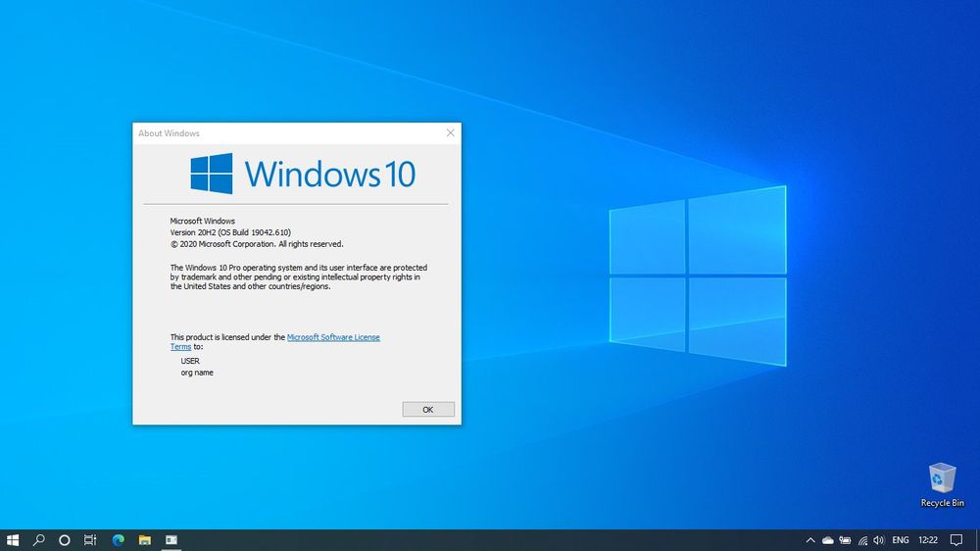The height and width of the screenshot is (551, 980).
Task: Click the "org name" text
Action: click(197, 373)
